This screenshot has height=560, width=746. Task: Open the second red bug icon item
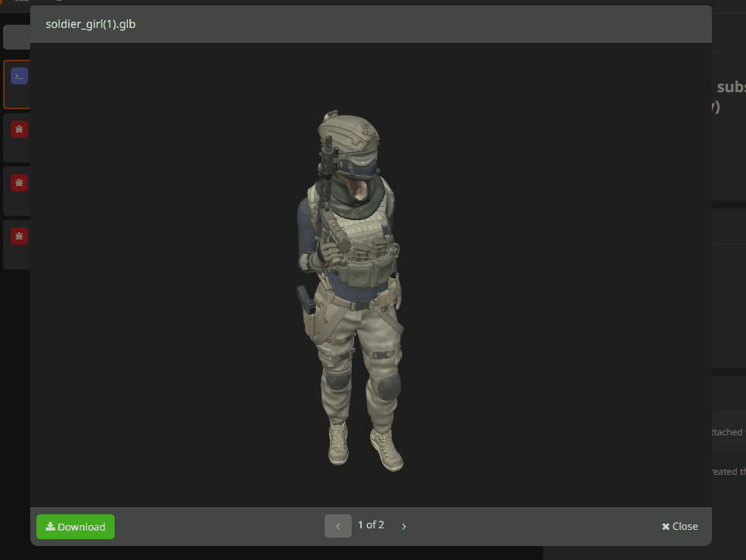[x=19, y=183]
